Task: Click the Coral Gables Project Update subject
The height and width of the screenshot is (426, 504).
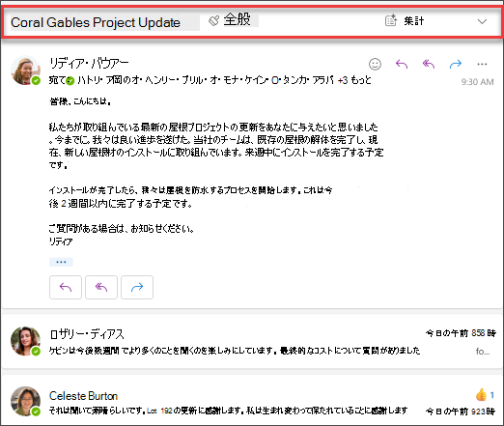Action: [96, 22]
